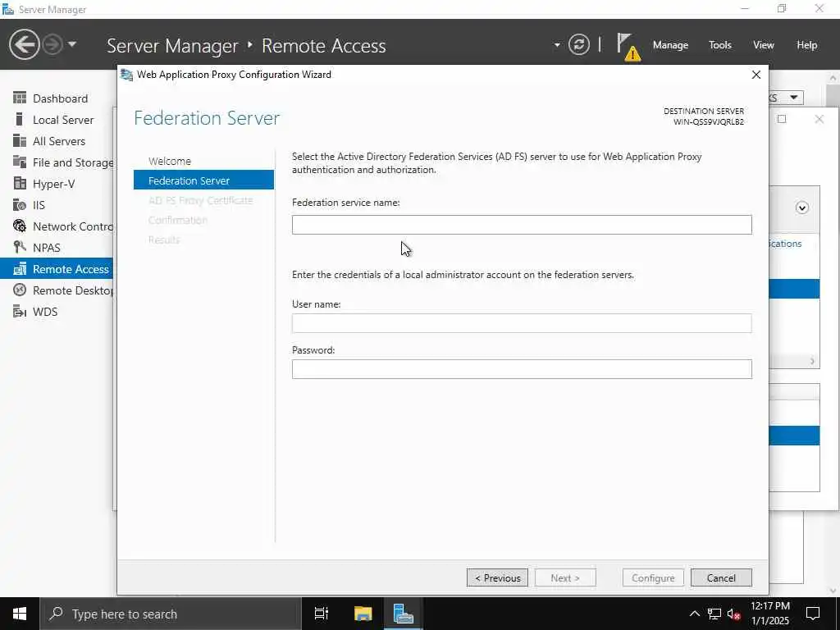The image size is (840, 630).
Task: Open the Help menu
Action: click(x=806, y=45)
